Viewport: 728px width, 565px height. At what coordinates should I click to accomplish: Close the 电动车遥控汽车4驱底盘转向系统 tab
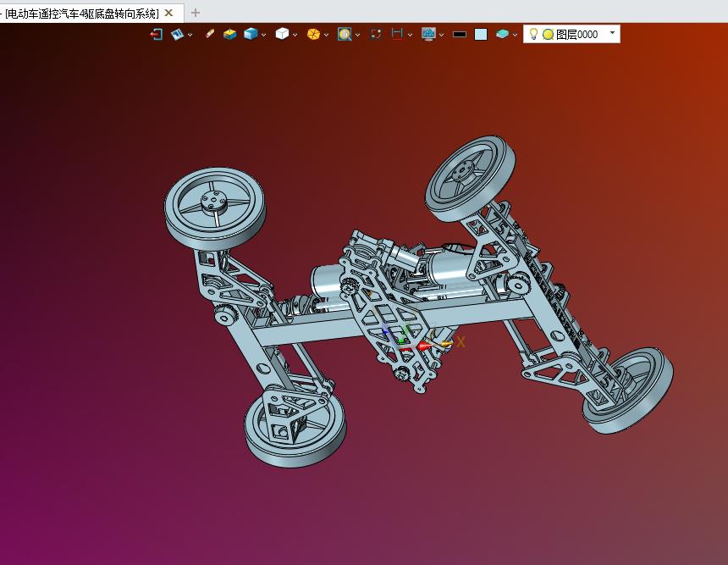168,13
